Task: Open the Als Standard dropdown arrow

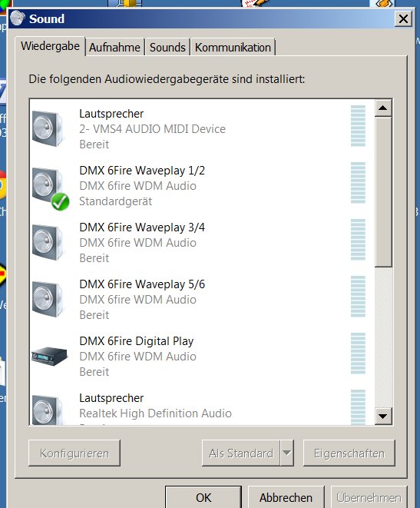Action: (286, 453)
